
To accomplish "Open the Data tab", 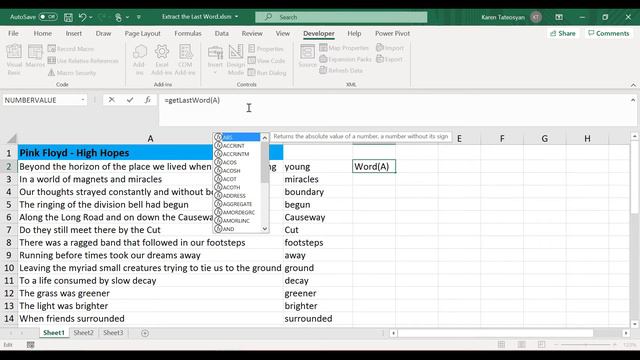I will 222,33.
